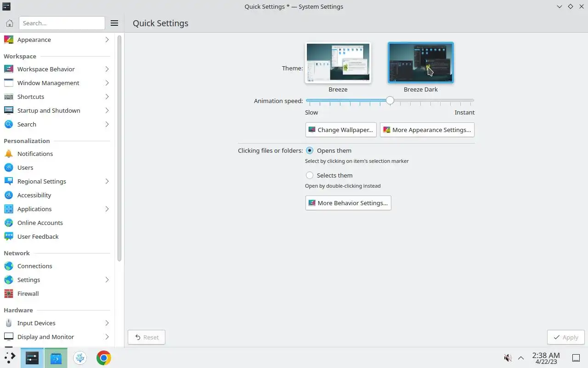Expand the Startup and Shutdown chevron
The image size is (588, 368).
coord(107,110)
